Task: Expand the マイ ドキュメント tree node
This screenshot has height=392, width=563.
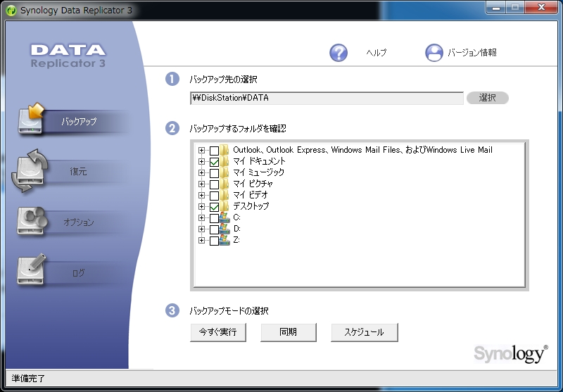Action: pyautogui.click(x=201, y=162)
